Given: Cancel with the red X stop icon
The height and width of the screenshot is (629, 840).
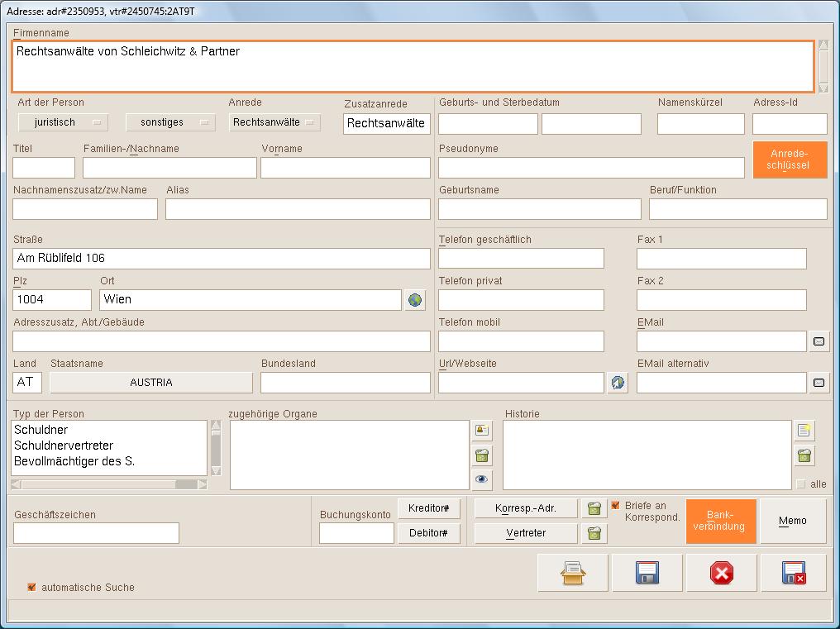Looking at the screenshot, I should point(722,574).
